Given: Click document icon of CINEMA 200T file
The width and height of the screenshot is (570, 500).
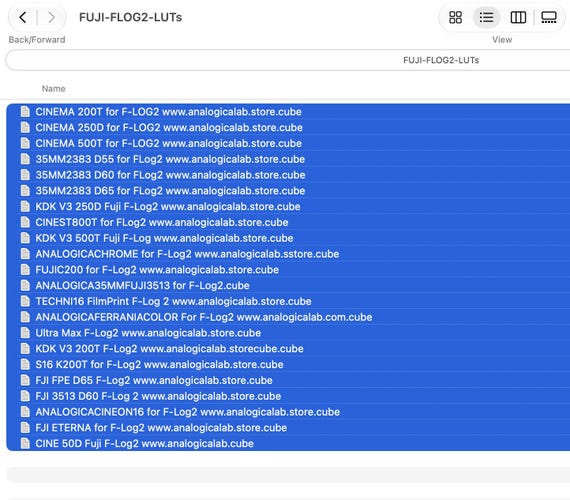Looking at the screenshot, I should point(25,112).
